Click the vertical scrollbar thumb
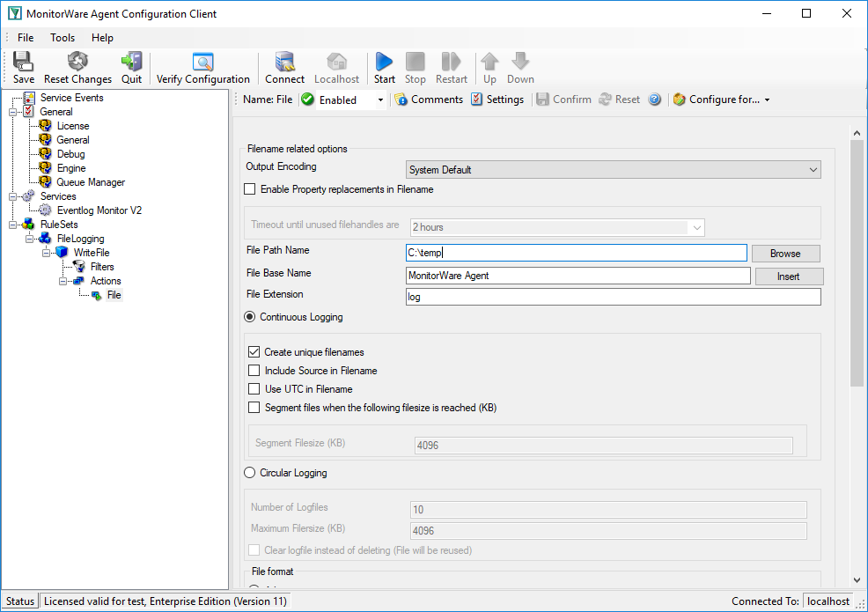Screen dimensions: 868x612 pos(857,263)
